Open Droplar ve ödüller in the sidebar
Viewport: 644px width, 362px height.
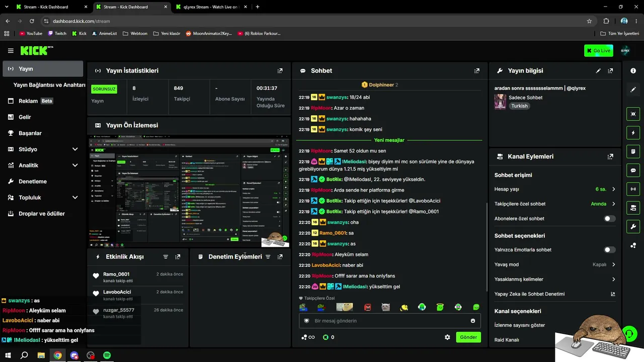click(43, 214)
